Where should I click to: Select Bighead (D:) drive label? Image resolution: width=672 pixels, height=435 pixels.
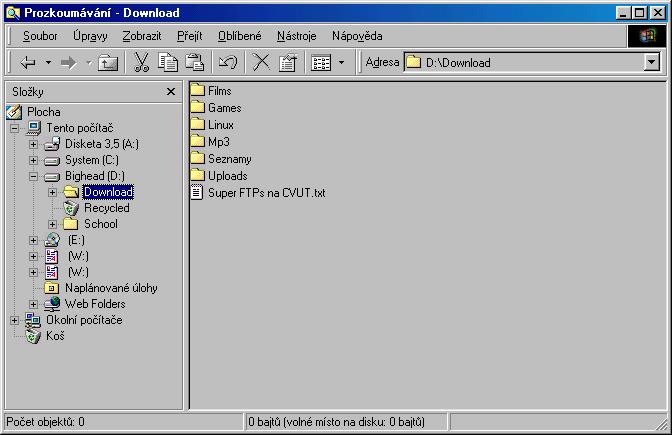tap(95, 176)
